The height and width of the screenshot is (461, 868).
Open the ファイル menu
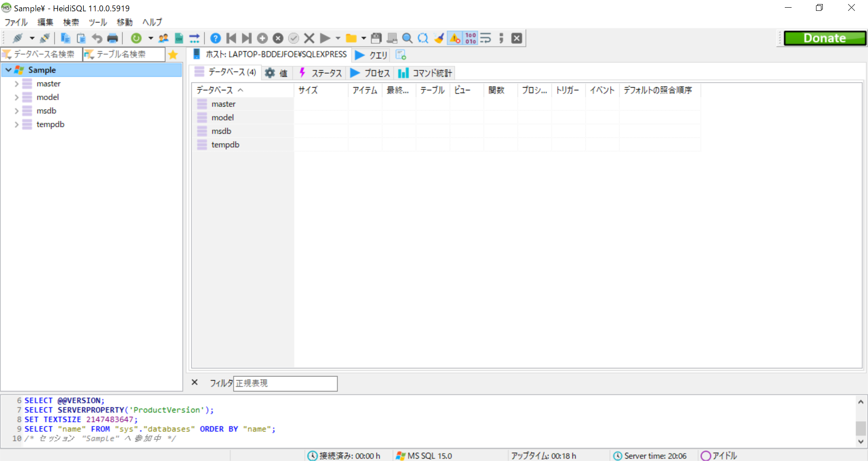tap(16, 22)
